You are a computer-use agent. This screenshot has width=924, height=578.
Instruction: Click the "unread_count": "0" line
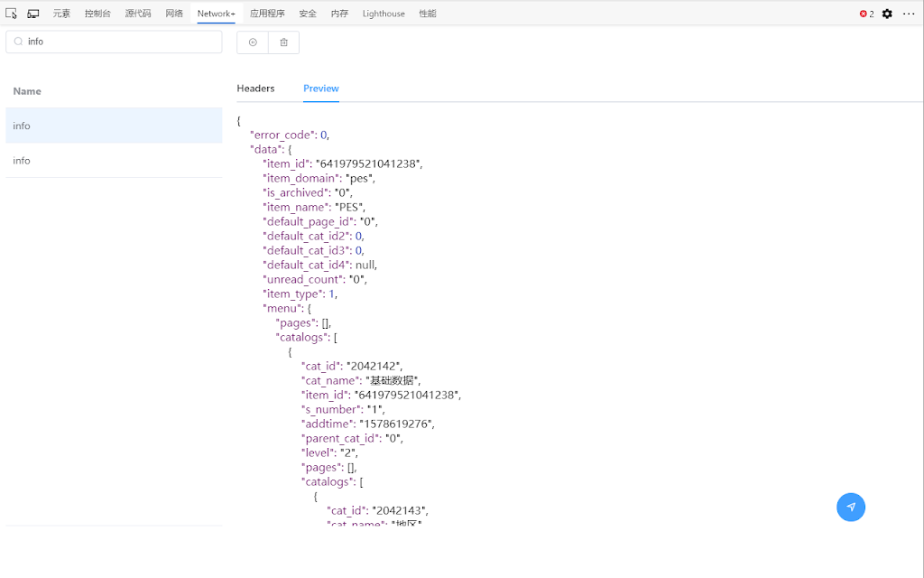(315, 279)
